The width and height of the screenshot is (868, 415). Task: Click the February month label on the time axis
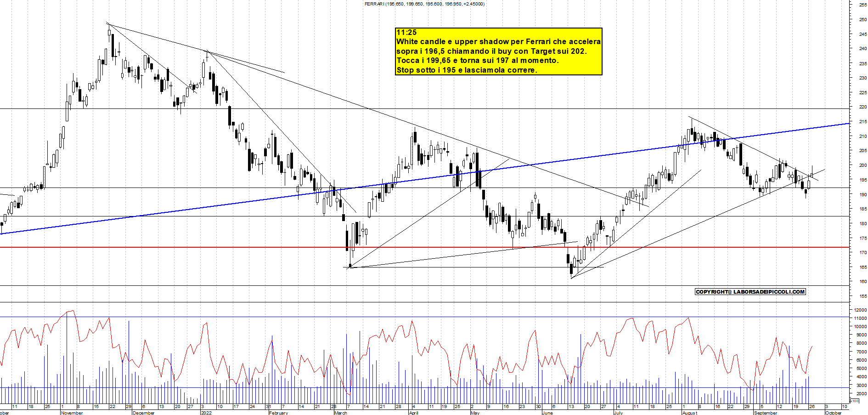279,413
